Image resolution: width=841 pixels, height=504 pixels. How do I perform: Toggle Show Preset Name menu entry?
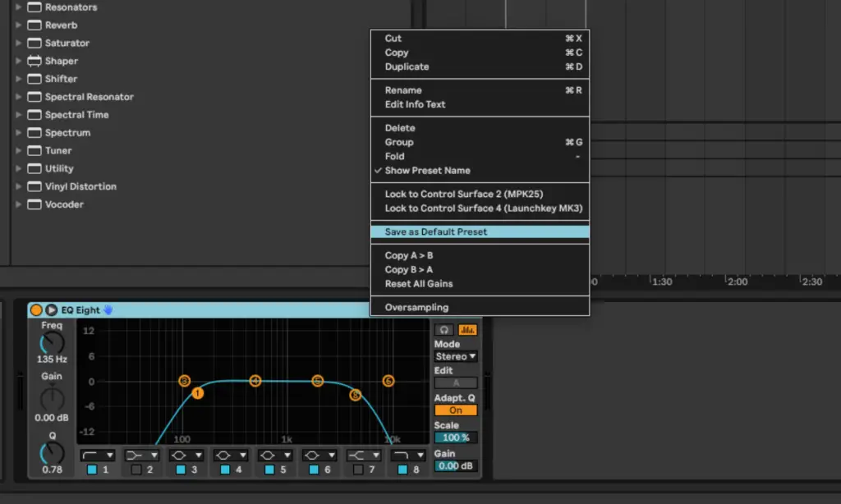(x=480, y=171)
